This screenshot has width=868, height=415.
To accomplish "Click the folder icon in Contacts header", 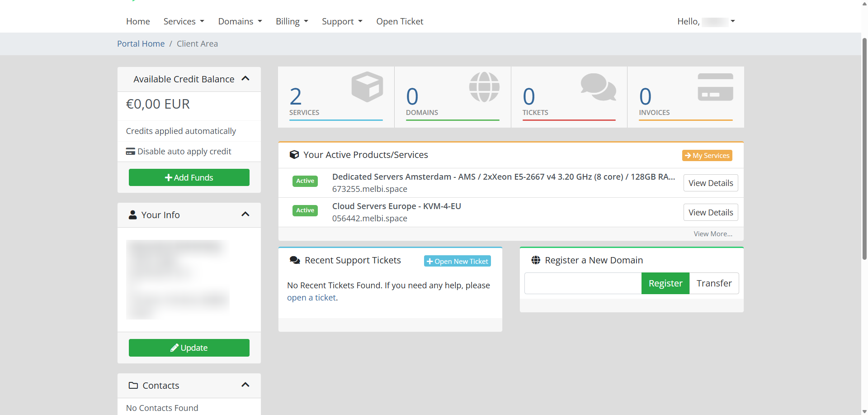I will click(133, 385).
